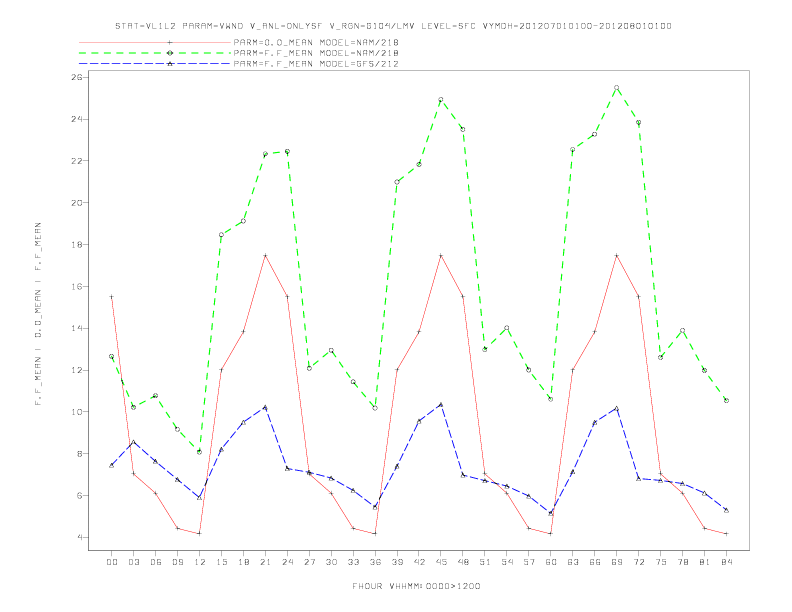This screenshot has width=792, height=612.
Task: Select legend entry PARM=F.F_MEAN MODEL=GFS/212
Action: (316, 64)
